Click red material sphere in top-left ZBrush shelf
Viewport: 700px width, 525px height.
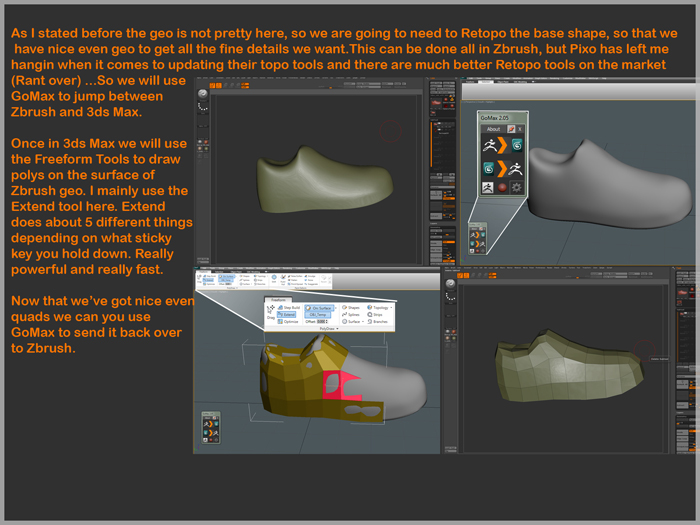click(206, 142)
